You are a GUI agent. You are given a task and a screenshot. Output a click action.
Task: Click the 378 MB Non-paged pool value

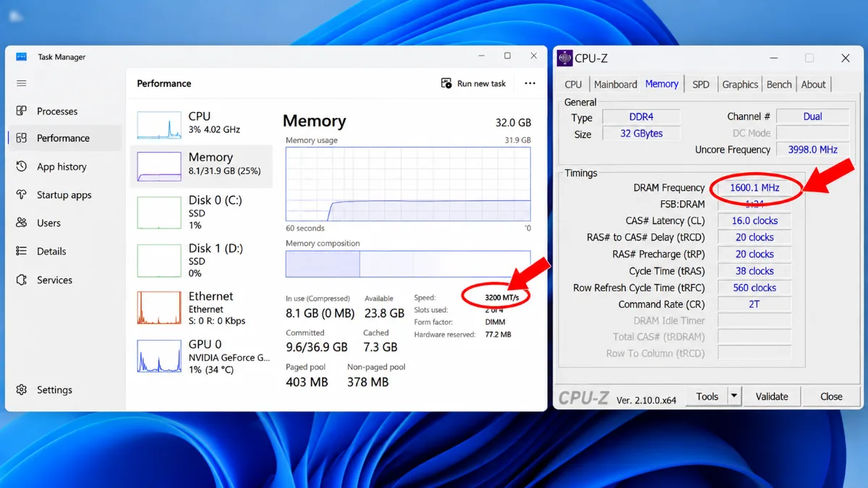(x=368, y=382)
